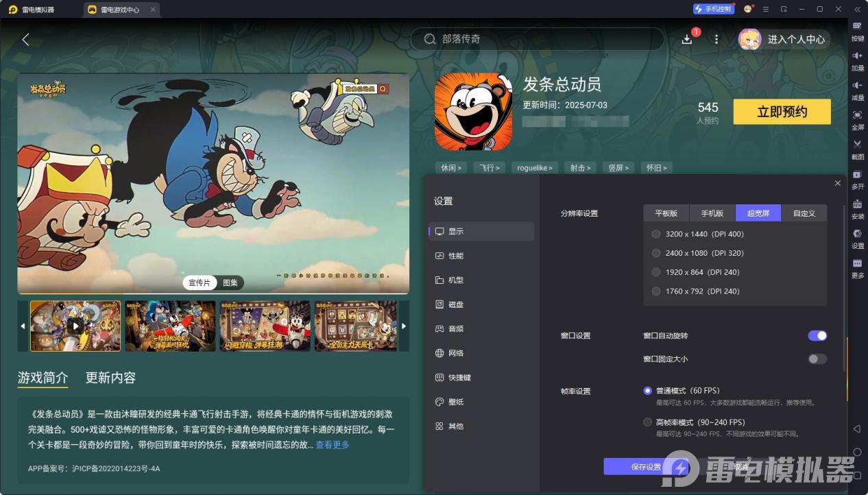Click the user avatar icon

coord(749,39)
